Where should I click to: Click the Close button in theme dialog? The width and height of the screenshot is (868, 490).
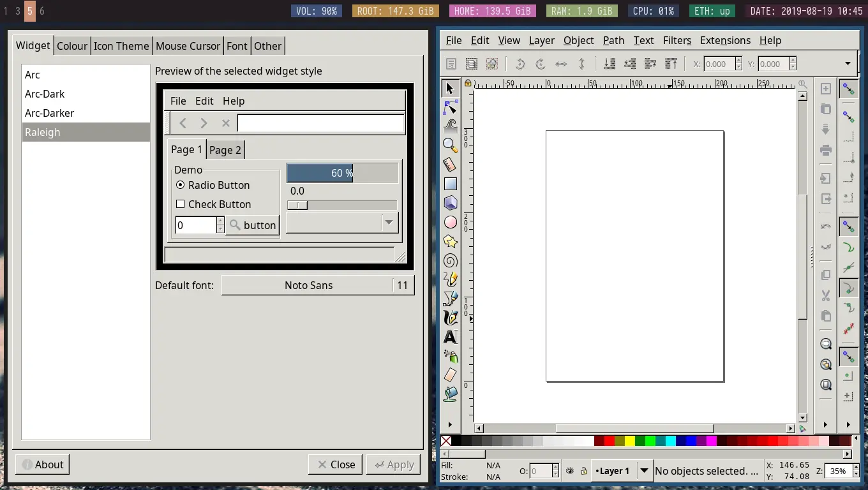[336, 464]
